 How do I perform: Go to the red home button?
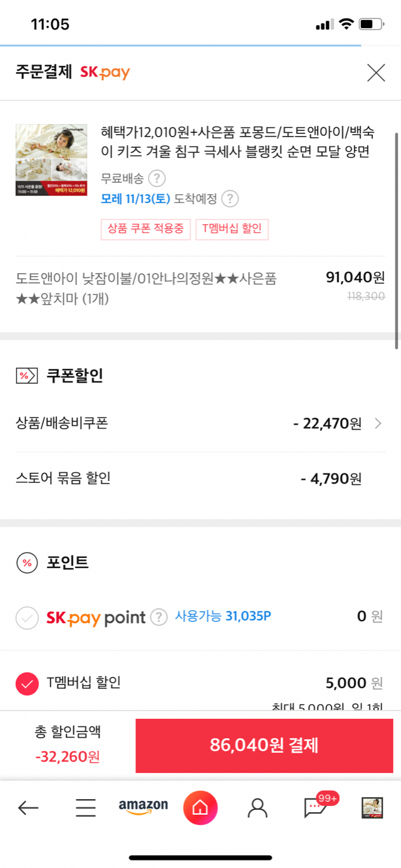click(200, 808)
